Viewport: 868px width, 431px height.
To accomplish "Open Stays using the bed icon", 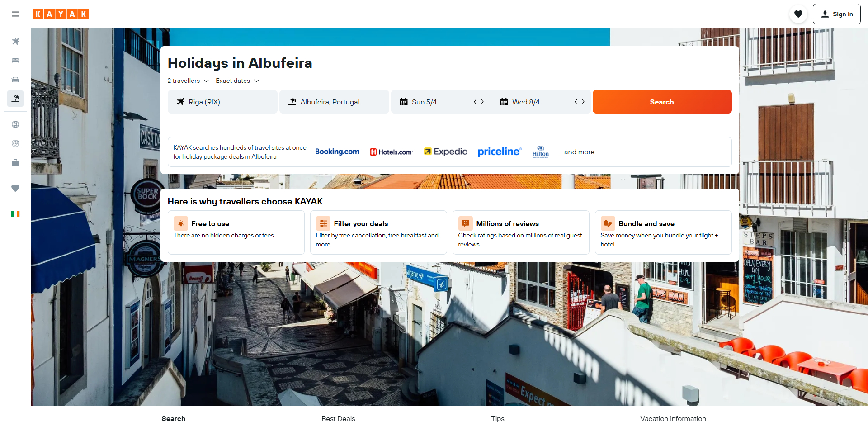I will [x=15, y=61].
